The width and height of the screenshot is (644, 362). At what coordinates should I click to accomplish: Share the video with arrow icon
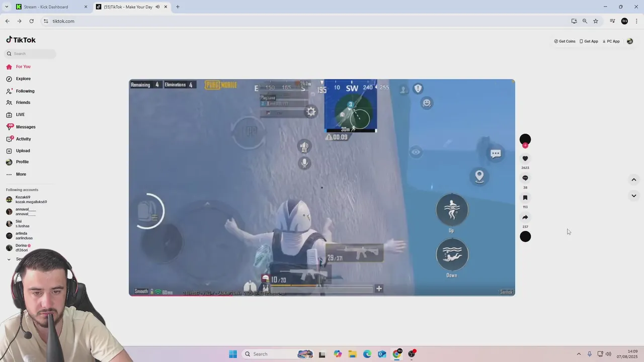tap(525, 217)
